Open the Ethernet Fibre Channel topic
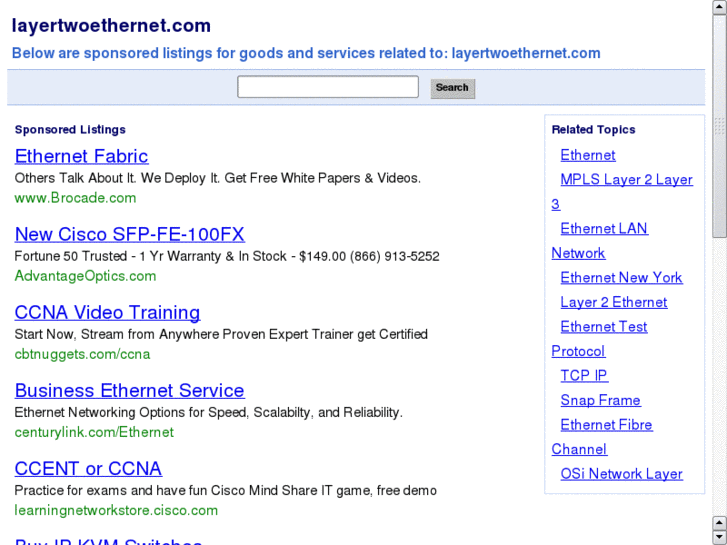 [x=606, y=424]
